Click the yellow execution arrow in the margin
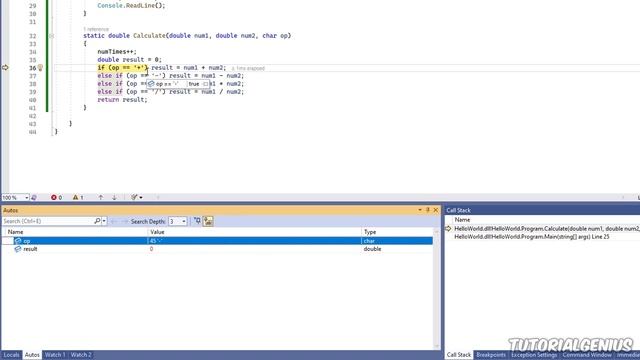Image resolution: width=640 pixels, height=360 pixels. (x=5, y=68)
